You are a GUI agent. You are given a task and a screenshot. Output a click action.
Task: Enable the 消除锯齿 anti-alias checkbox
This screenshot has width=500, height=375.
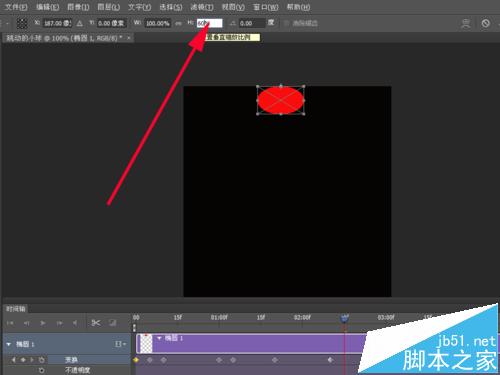pyautogui.click(x=286, y=23)
